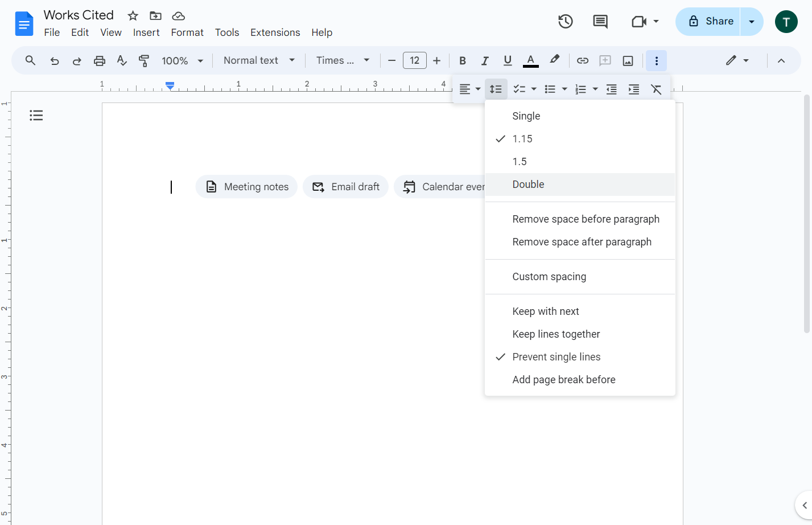This screenshot has height=525, width=812.
Task: Star the Works Cited document
Action: coord(133,16)
